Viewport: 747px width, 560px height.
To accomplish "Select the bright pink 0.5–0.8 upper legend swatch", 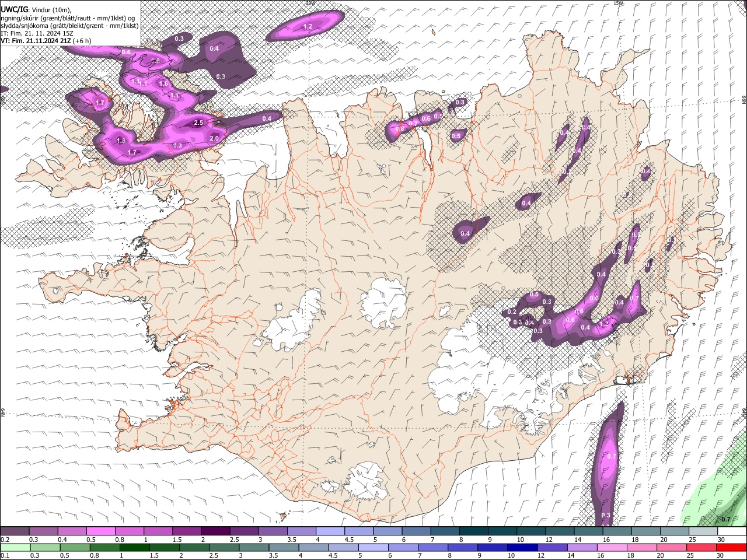I will [101, 531].
